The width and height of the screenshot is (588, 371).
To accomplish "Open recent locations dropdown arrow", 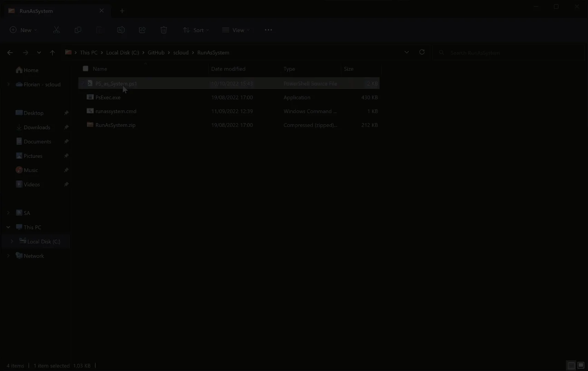I will coord(39,52).
